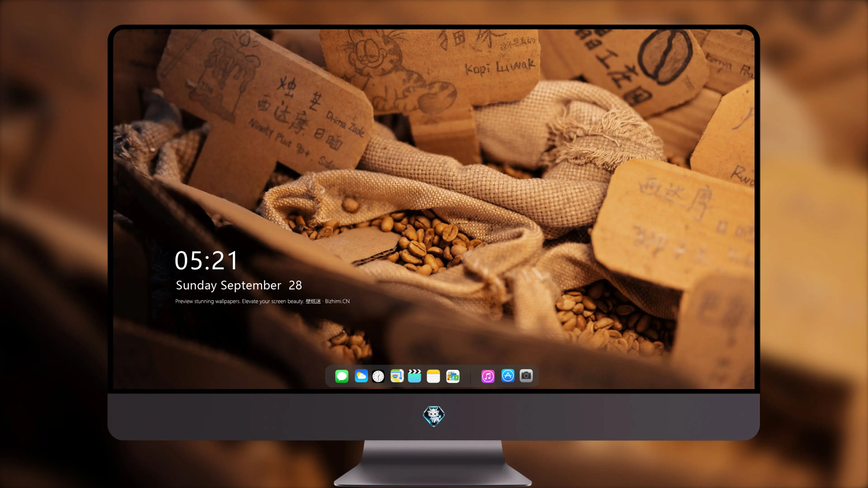Open the Weather app in dock

(361, 376)
